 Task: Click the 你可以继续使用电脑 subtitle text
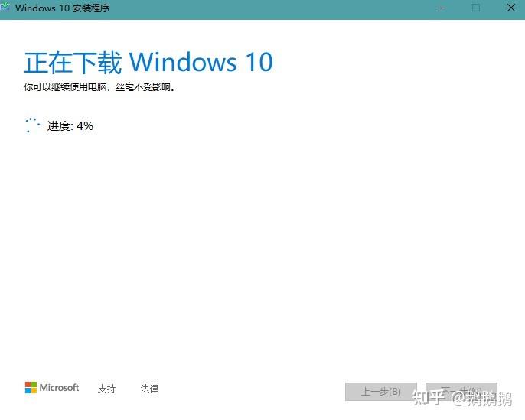coord(65,87)
